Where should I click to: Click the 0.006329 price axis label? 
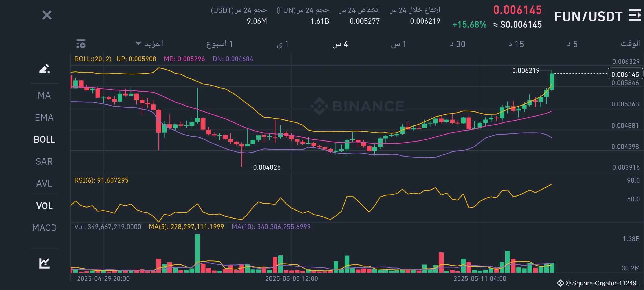(626, 61)
